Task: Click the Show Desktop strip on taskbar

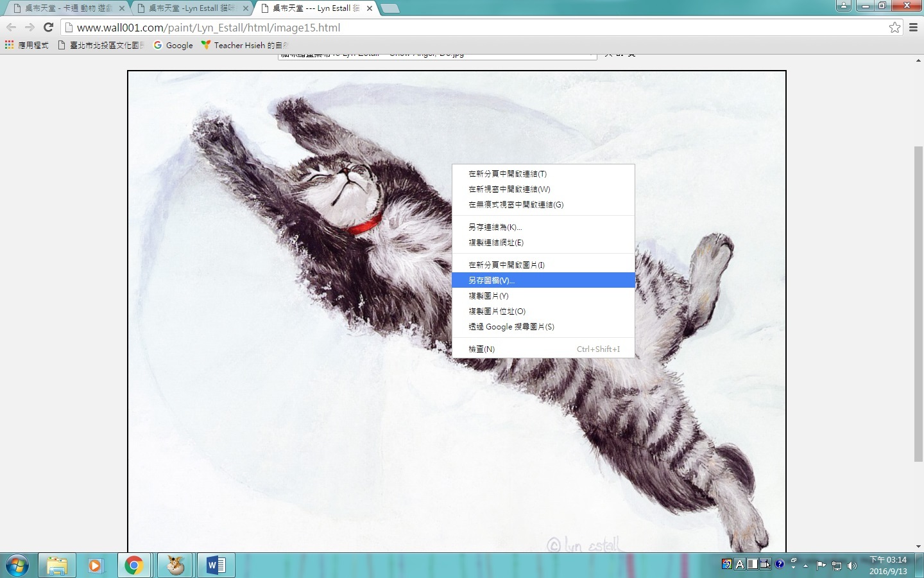Action: (x=920, y=565)
